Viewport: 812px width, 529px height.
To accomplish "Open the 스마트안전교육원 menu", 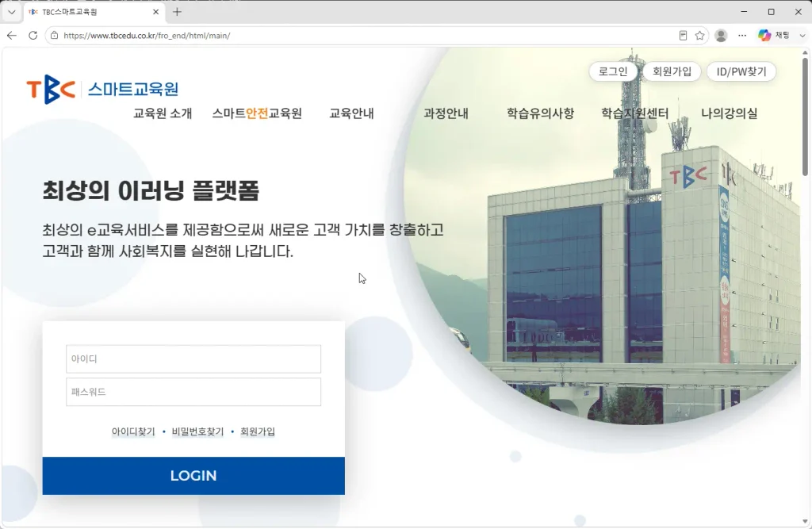I will pyautogui.click(x=257, y=113).
